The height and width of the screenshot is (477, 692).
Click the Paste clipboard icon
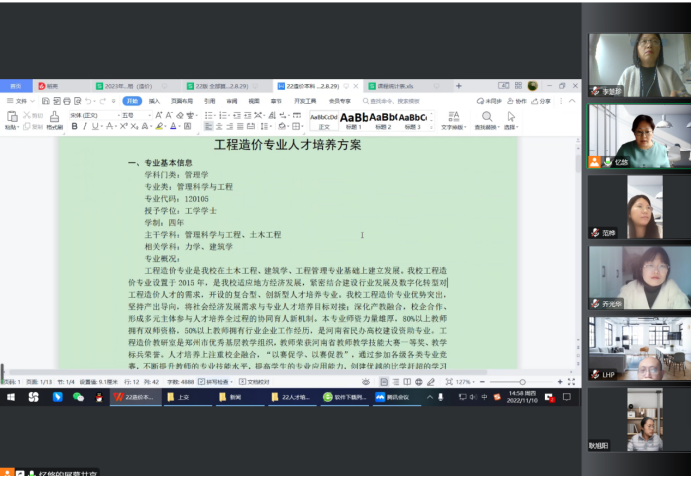tap(11, 116)
